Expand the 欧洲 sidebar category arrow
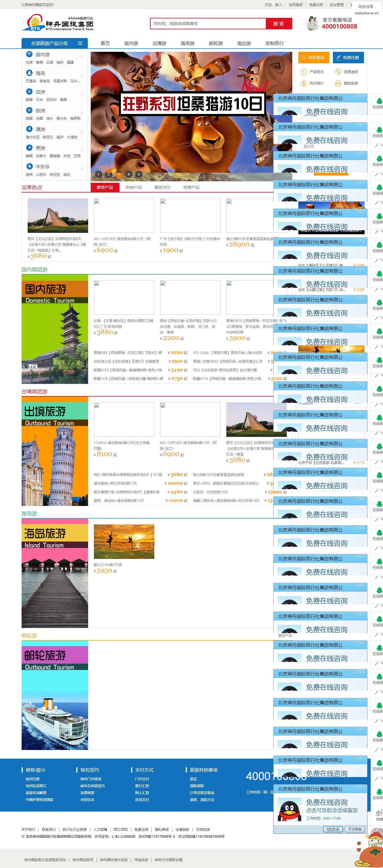 click(x=82, y=113)
